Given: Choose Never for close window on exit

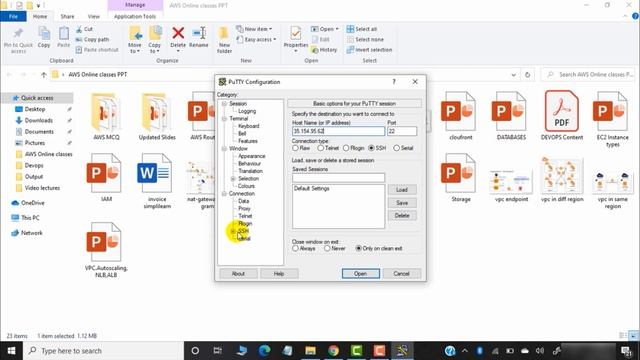Looking at the screenshot, I should [x=327, y=248].
